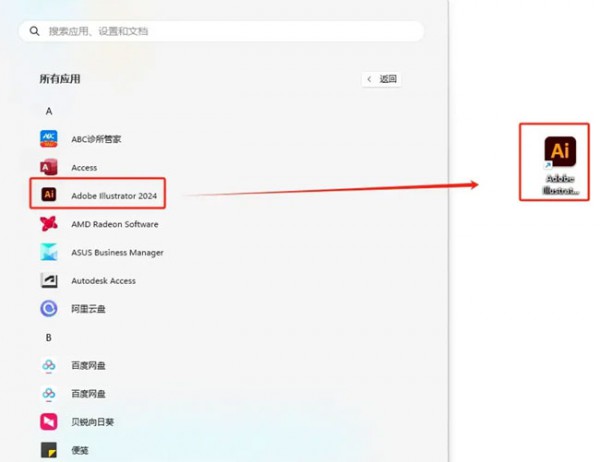Click the text 'ABC诊所管家'
The height and width of the screenshot is (462, 600).
pos(96,139)
